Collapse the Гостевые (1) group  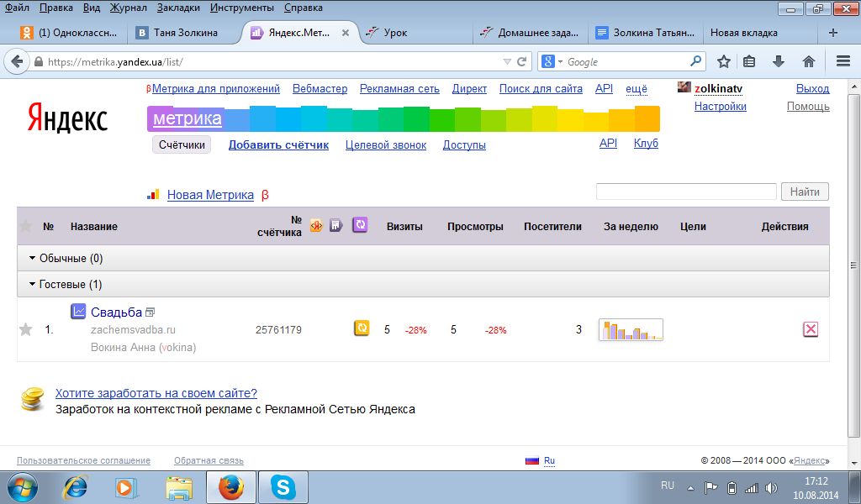coord(32,284)
